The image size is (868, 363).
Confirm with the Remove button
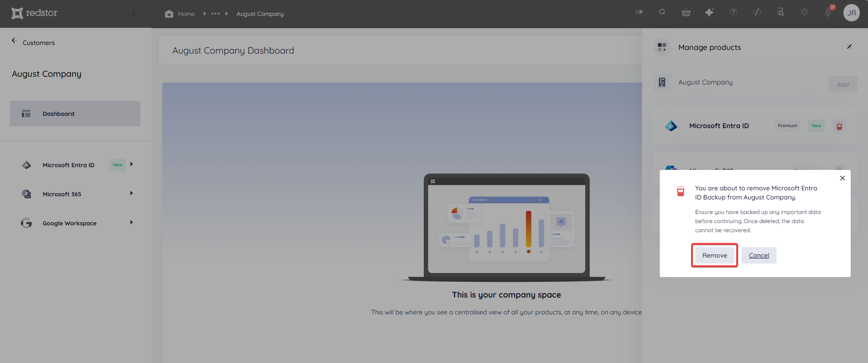click(x=715, y=255)
